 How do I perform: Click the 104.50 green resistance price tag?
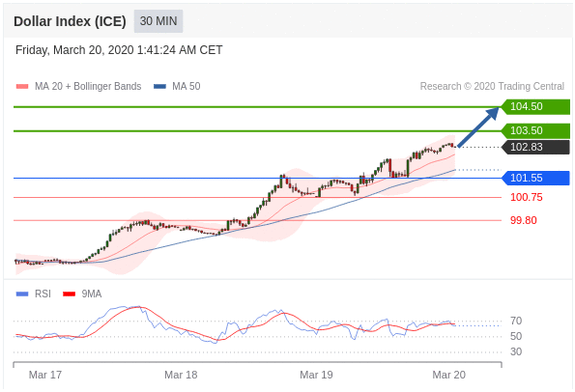(x=535, y=106)
